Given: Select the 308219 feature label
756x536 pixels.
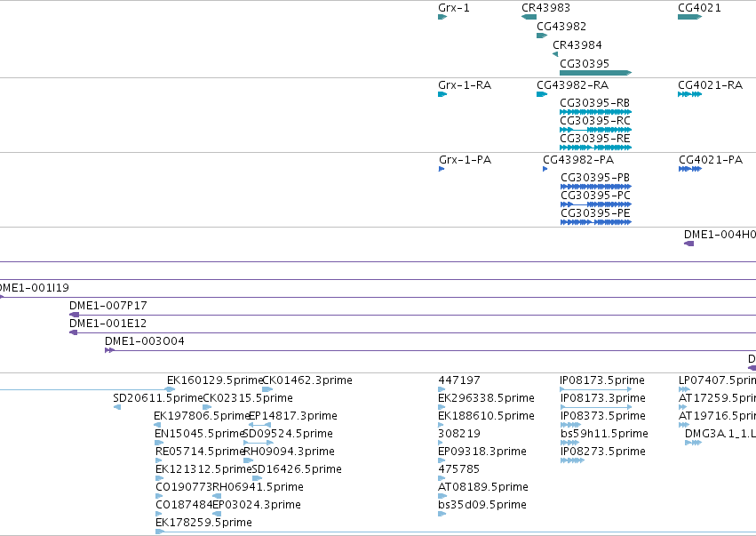Looking at the screenshot, I should coord(459,434).
